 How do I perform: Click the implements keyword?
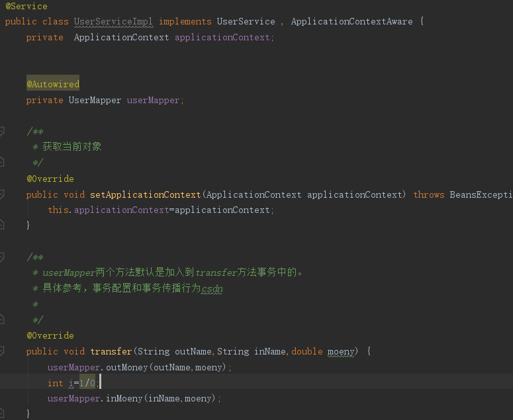click(185, 22)
